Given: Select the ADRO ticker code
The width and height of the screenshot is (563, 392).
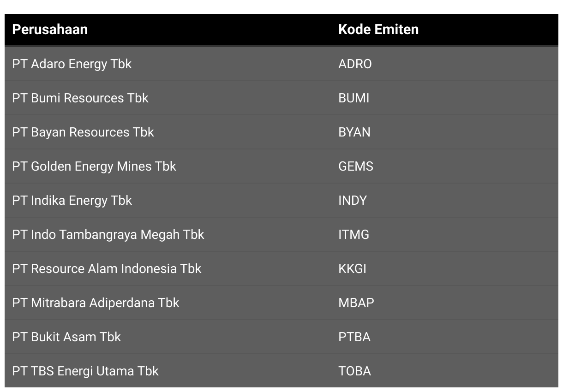Looking at the screenshot, I should (x=355, y=64).
